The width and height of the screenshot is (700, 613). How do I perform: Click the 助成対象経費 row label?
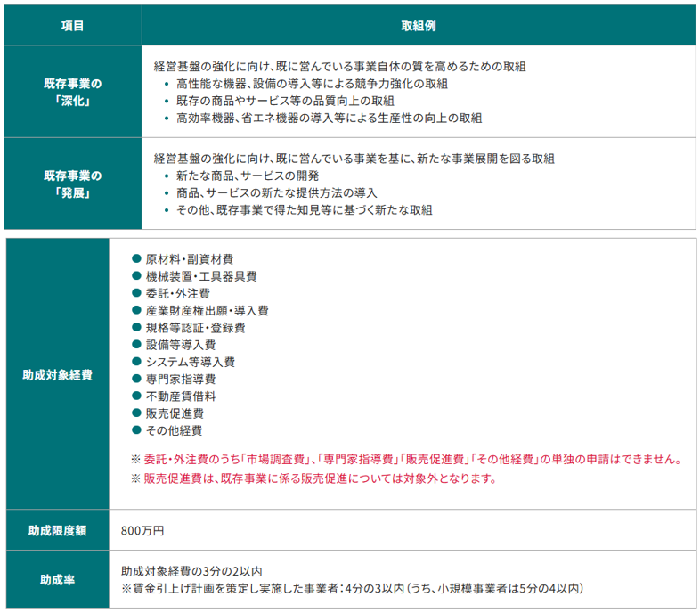[x=57, y=375]
